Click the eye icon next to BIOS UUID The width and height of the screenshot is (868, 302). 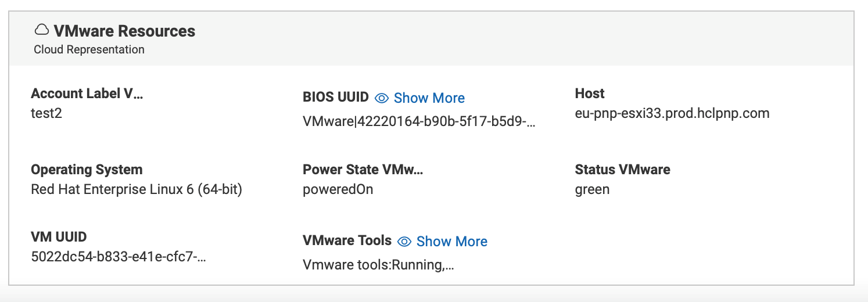coord(382,98)
